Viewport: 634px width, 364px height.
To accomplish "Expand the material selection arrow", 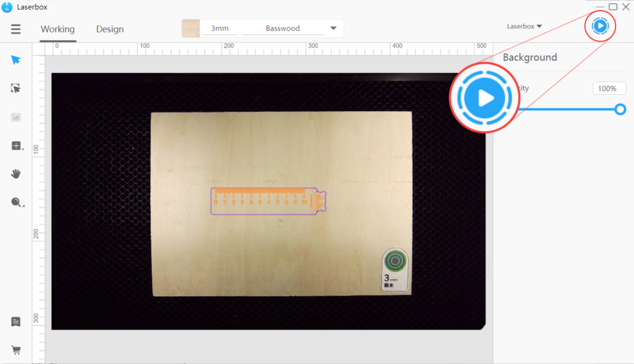I will click(x=333, y=28).
